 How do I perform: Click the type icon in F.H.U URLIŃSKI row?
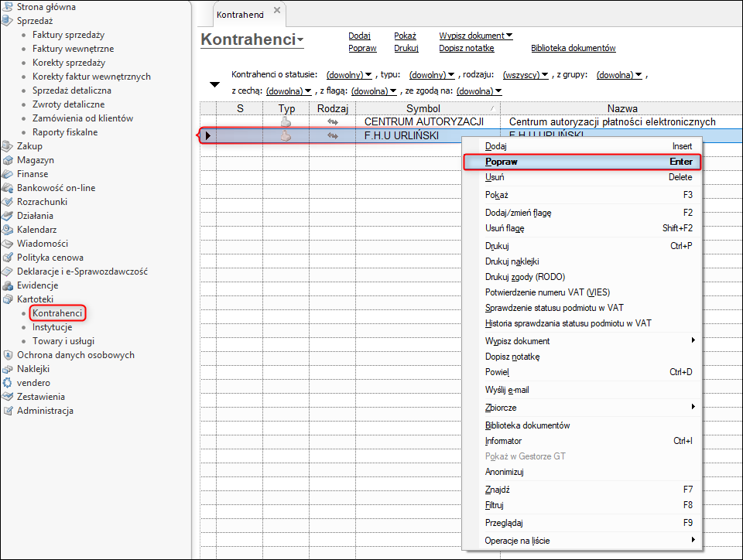tap(286, 136)
